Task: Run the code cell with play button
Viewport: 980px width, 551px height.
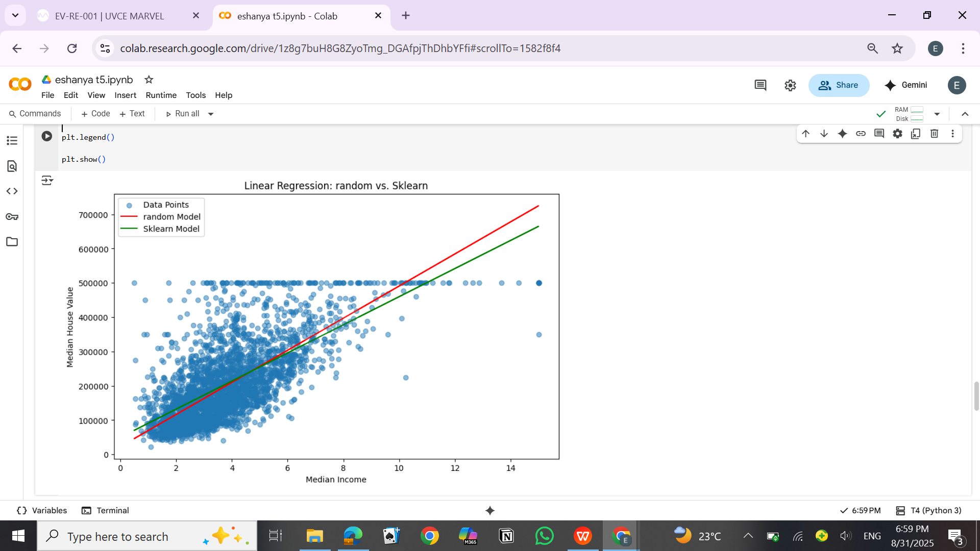Action: (x=46, y=136)
